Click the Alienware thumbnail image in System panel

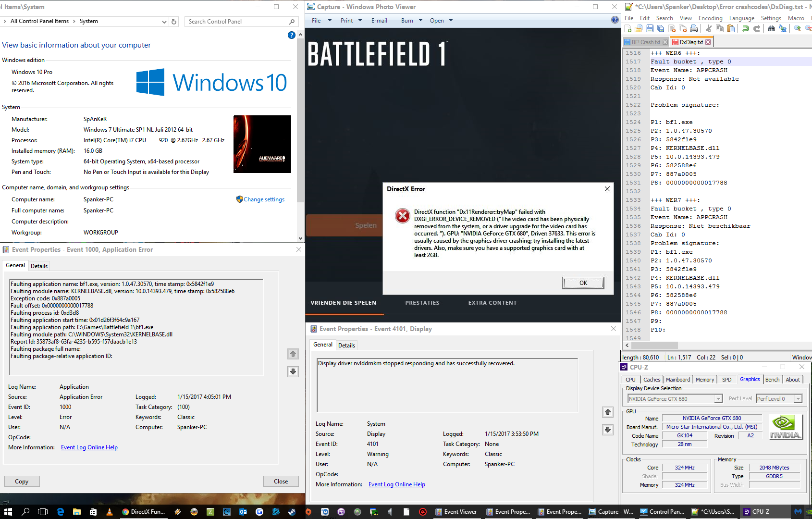pyautogui.click(x=262, y=144)
